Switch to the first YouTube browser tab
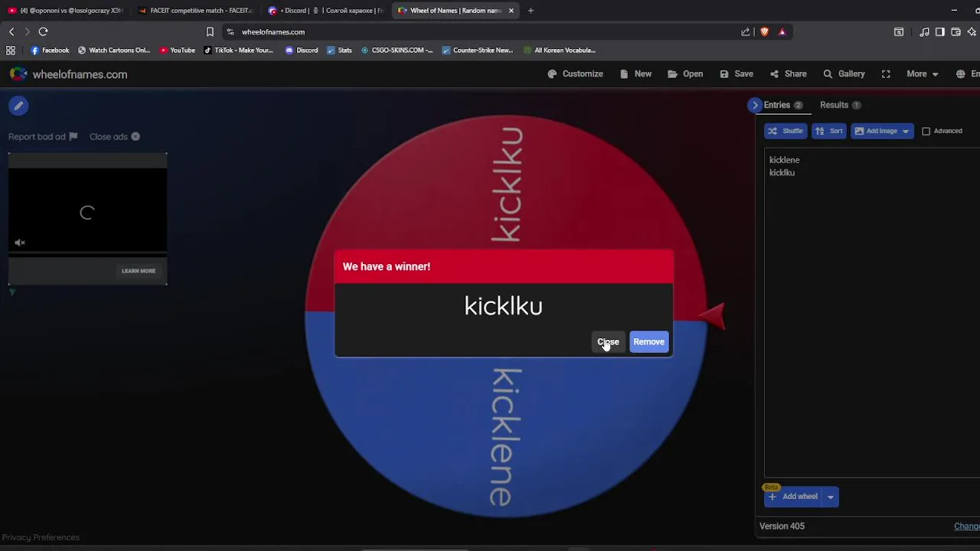 click(65, 11)
